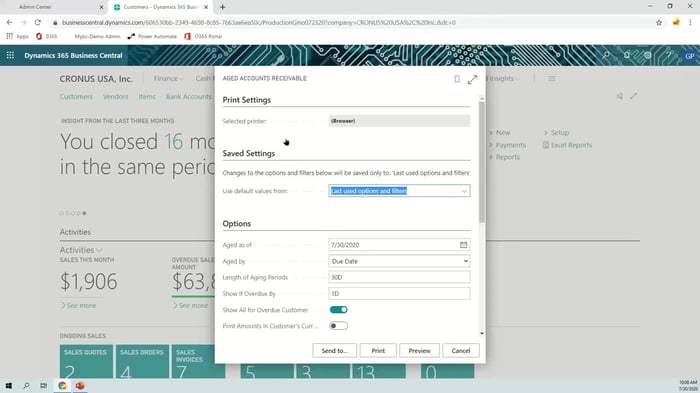Select the last headline carousel dot
Image resolution: width=700 pixels, height=393 pixels.
pyautogui.click(x=84, y=213)
